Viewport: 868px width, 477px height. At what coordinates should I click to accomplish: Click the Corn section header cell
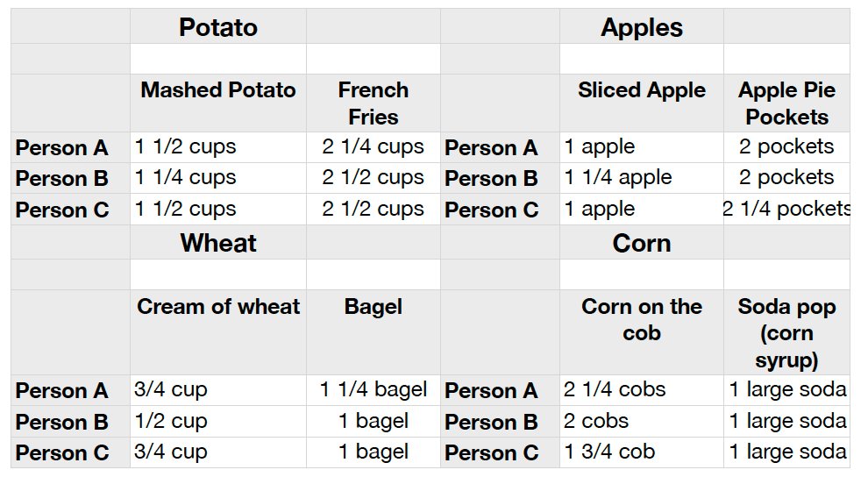click(x=642, y=242)
